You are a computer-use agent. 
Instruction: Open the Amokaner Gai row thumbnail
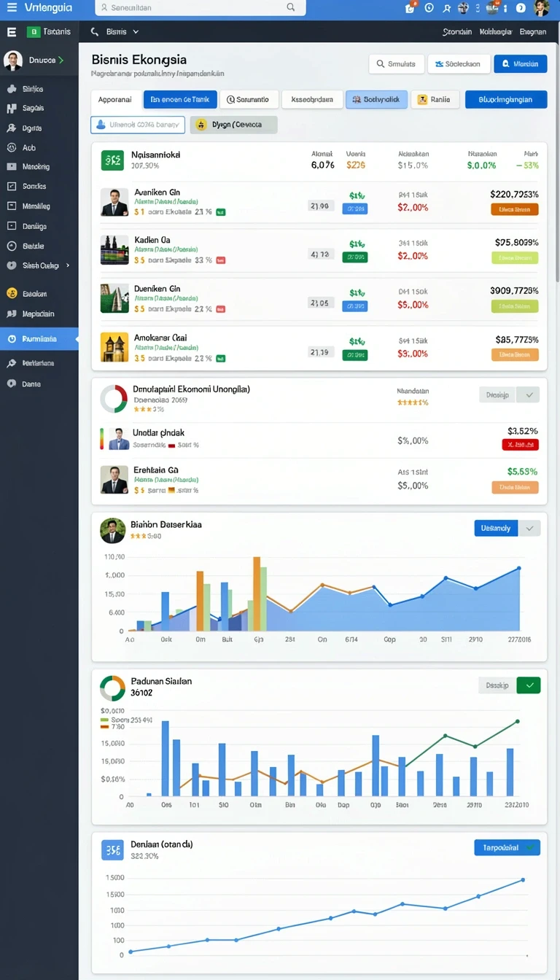(x=114, y=347)
